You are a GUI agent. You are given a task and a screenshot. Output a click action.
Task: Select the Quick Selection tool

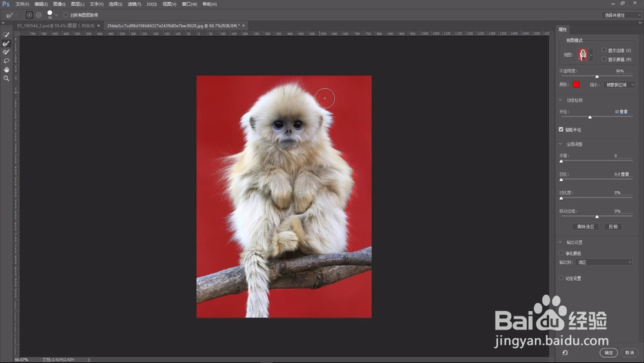pos(6,35)
